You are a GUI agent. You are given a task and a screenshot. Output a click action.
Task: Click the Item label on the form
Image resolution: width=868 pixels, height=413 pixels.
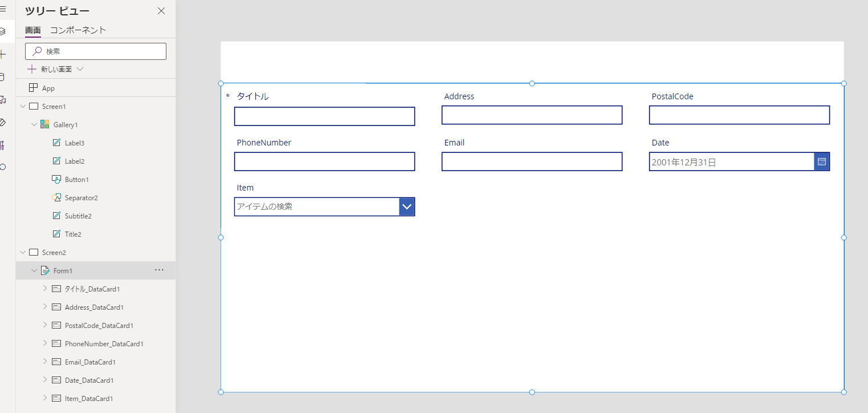[245, 188]
